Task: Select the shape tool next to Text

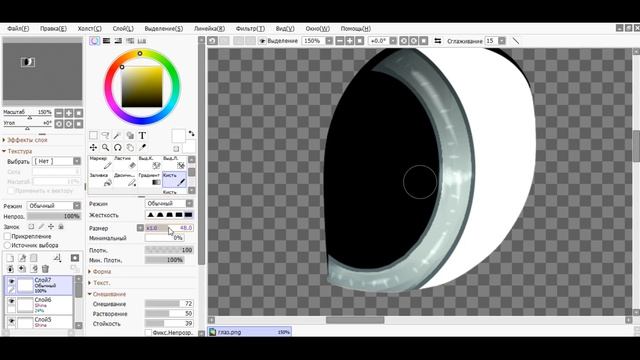Action: click(x=130, y=136)
